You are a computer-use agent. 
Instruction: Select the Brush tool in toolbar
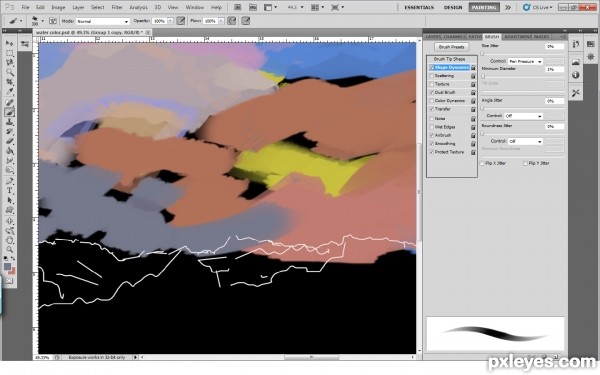coord(10,112)
